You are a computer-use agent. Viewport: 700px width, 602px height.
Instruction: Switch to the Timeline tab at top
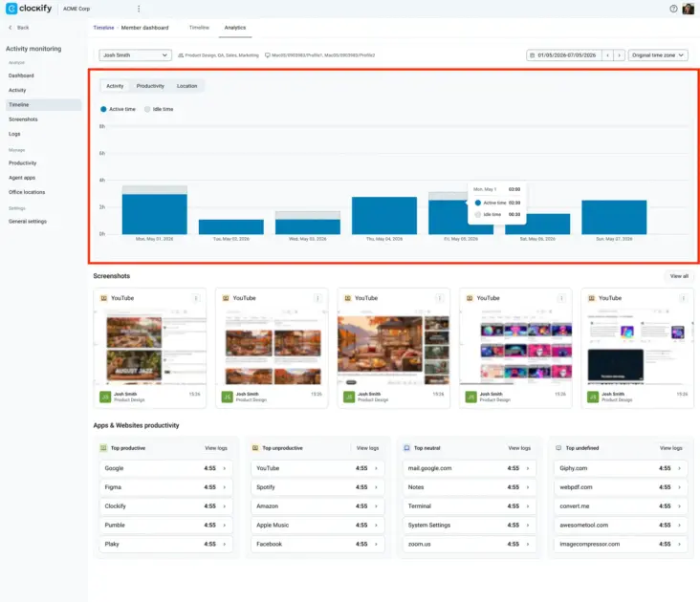pyautogui.click(x=199, y=28)
